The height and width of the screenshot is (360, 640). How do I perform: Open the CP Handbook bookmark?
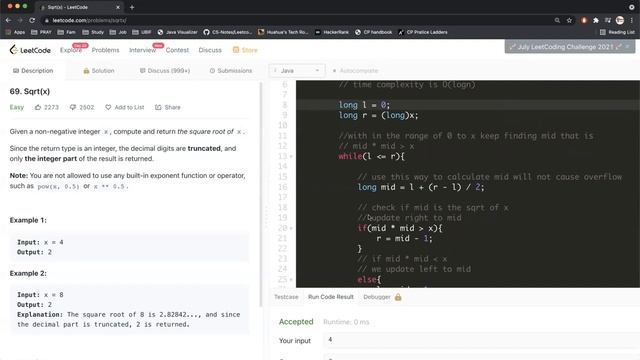coord(373,32)
